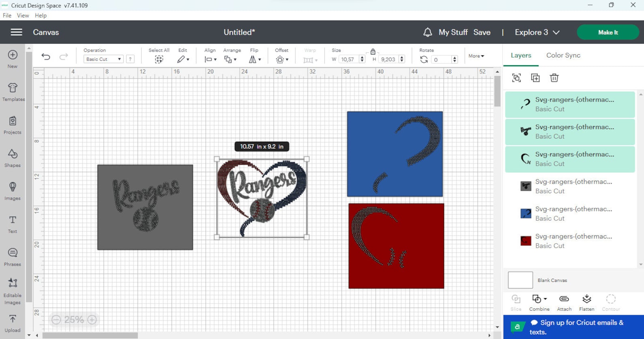Select the gray Rangers square on canvas

145,207
